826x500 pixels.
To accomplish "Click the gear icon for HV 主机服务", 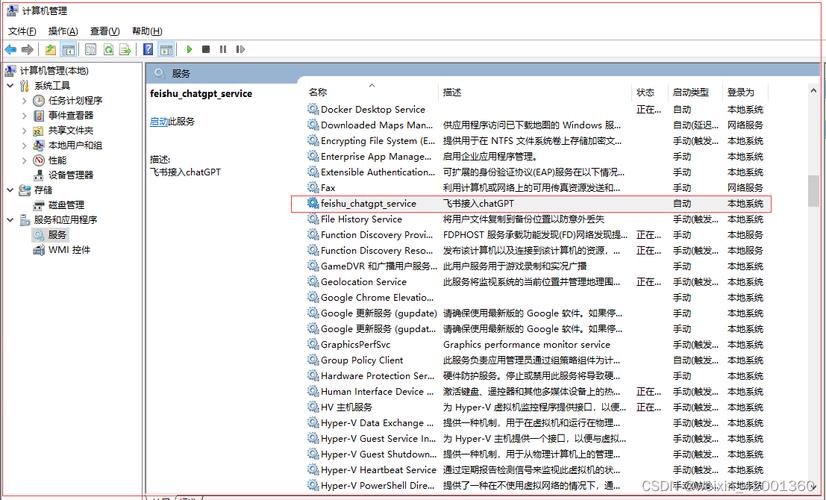I will coord(313,407).
